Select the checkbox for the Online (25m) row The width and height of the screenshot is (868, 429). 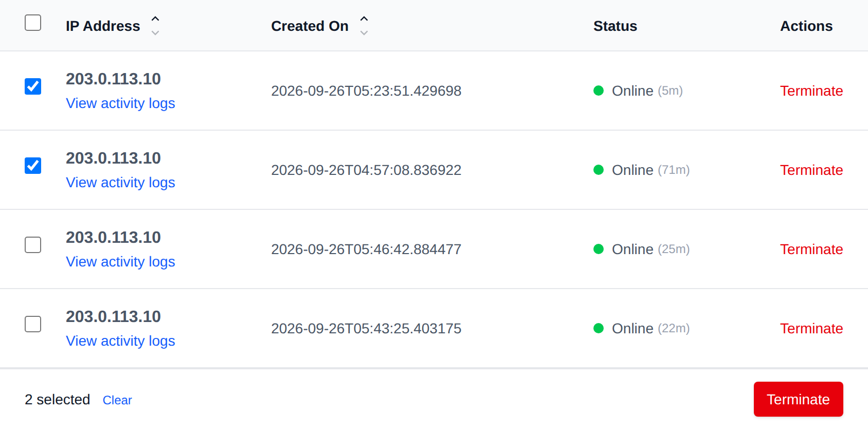click(x=33, y=245)
